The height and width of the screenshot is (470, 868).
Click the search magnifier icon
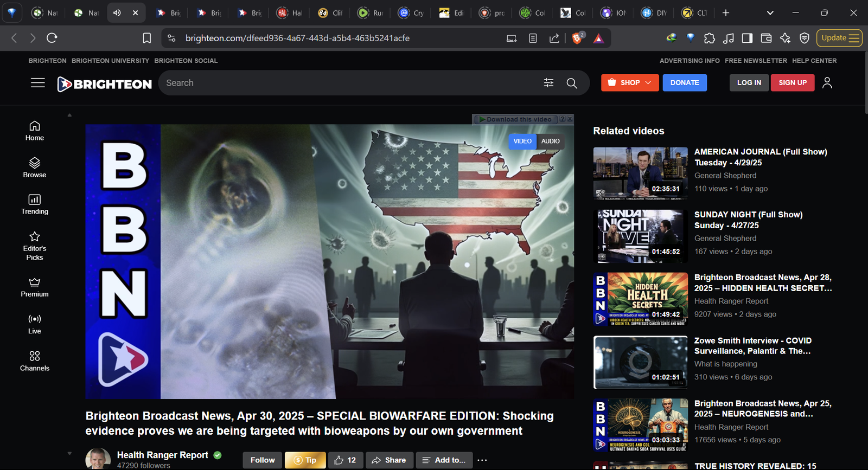[x=572, y=83]
